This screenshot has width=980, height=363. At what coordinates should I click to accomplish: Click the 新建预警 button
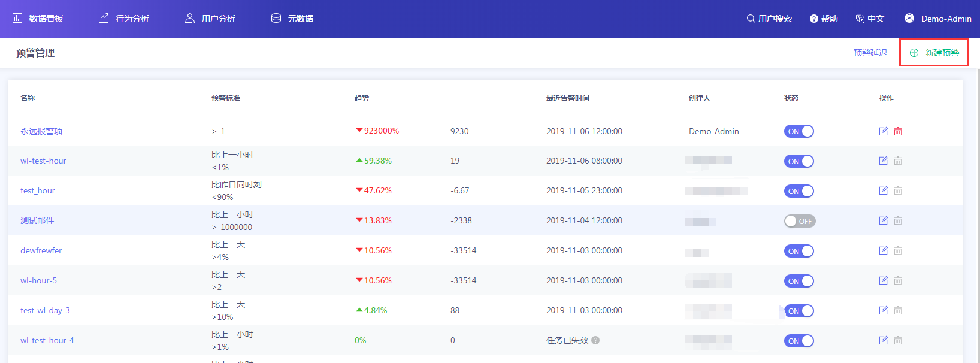(x=934, y=53)
